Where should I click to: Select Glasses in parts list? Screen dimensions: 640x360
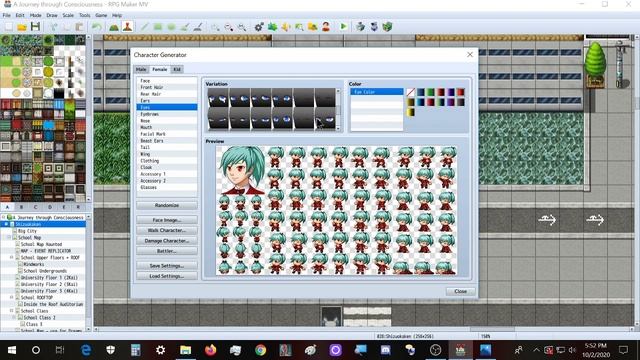tap(167, 187)
